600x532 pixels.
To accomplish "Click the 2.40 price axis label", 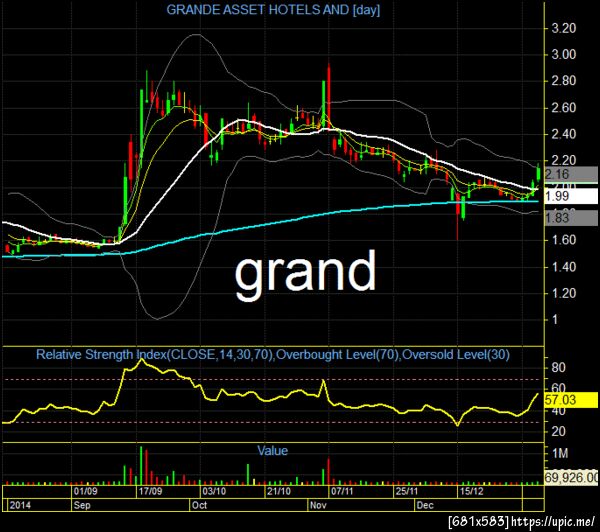I will tap(563, 134).
